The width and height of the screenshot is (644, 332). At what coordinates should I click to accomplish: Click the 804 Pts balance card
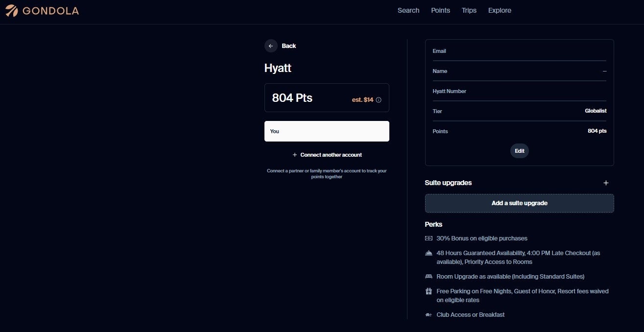[x=327, y=98]
